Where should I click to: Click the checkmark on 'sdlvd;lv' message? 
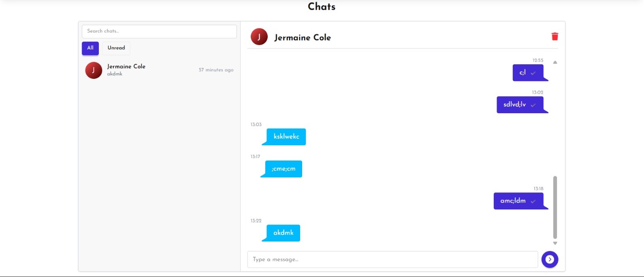(x=533, y=105)
